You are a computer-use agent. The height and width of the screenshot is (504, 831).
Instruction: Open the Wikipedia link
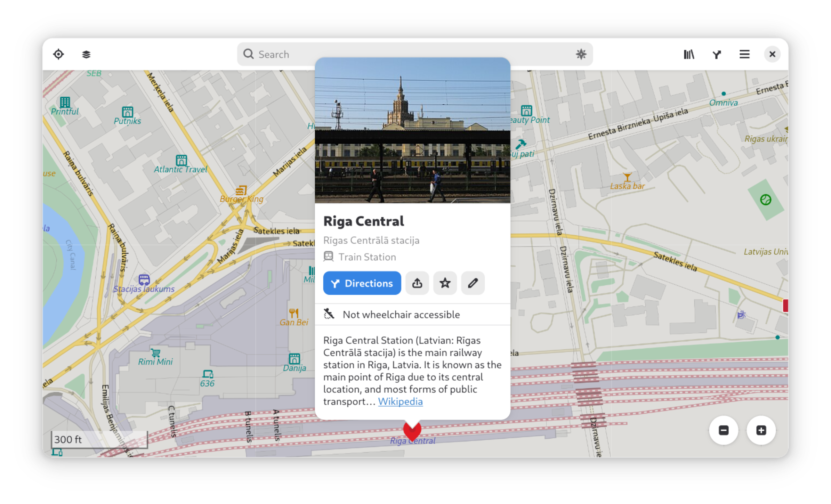pyautogui.click(x=400, y=401)
